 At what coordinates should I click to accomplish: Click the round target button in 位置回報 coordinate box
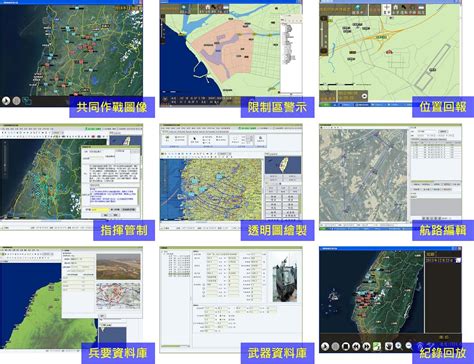364,96
